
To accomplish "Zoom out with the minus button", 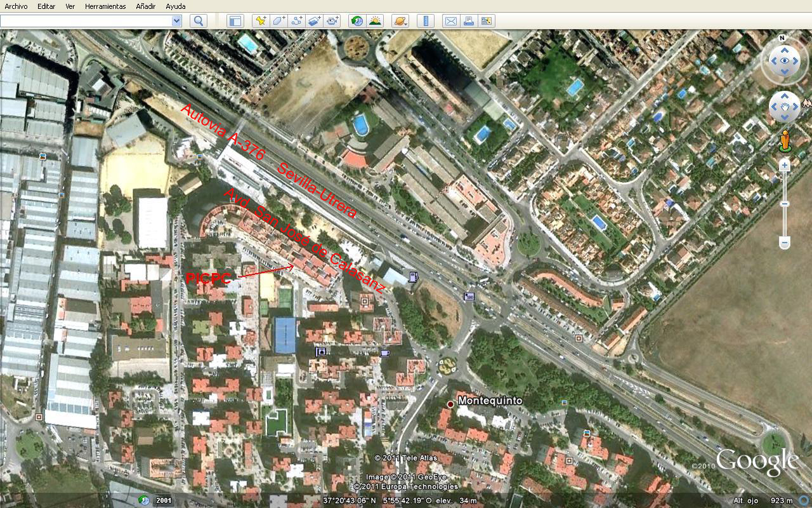I will [785, 242].
